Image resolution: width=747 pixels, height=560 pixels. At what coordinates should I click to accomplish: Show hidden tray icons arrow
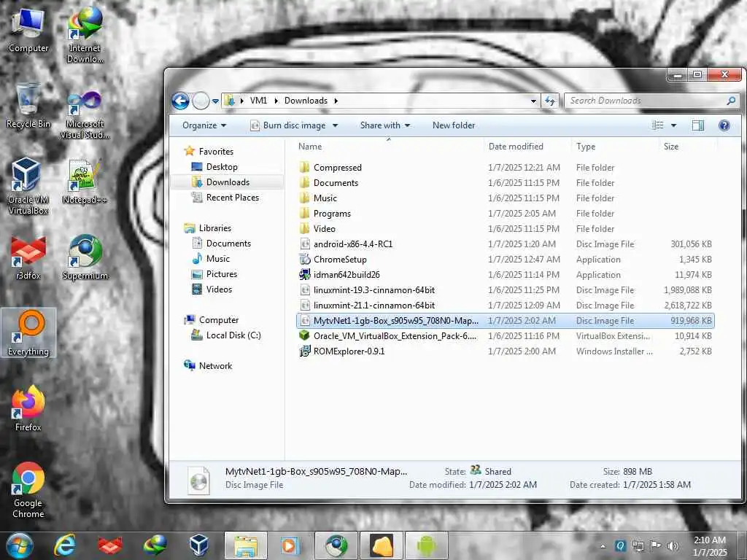coord(603,546)
